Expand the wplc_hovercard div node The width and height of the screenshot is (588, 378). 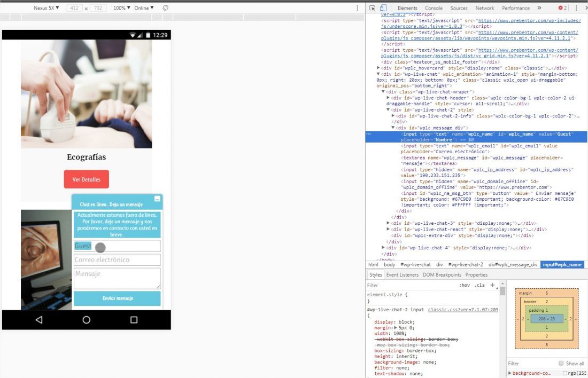(x=378, y=68)
